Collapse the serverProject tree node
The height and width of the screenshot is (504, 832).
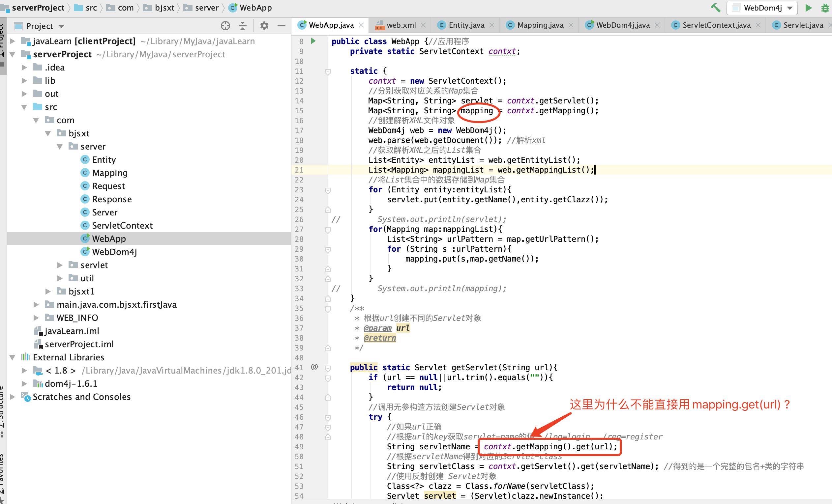(13, 54)
